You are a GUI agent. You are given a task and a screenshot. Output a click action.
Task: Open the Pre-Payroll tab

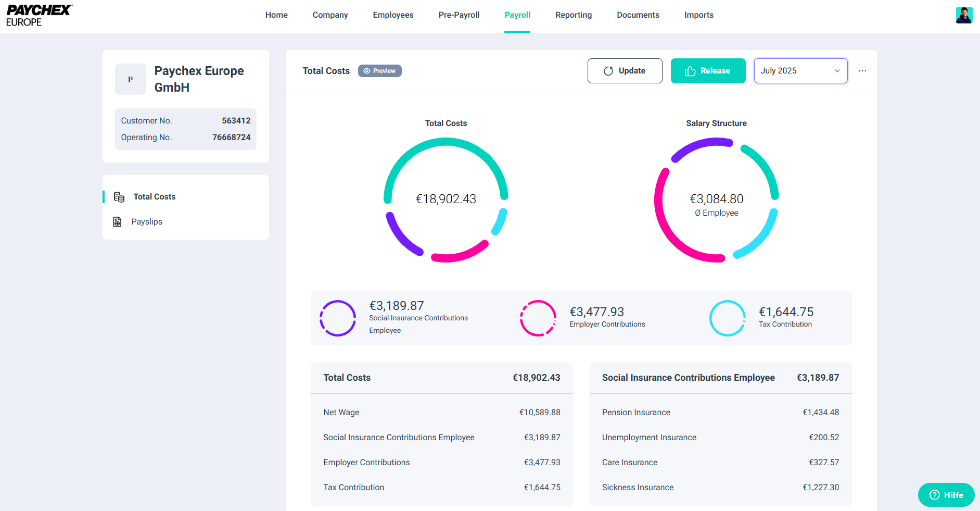tap(459, 15)
